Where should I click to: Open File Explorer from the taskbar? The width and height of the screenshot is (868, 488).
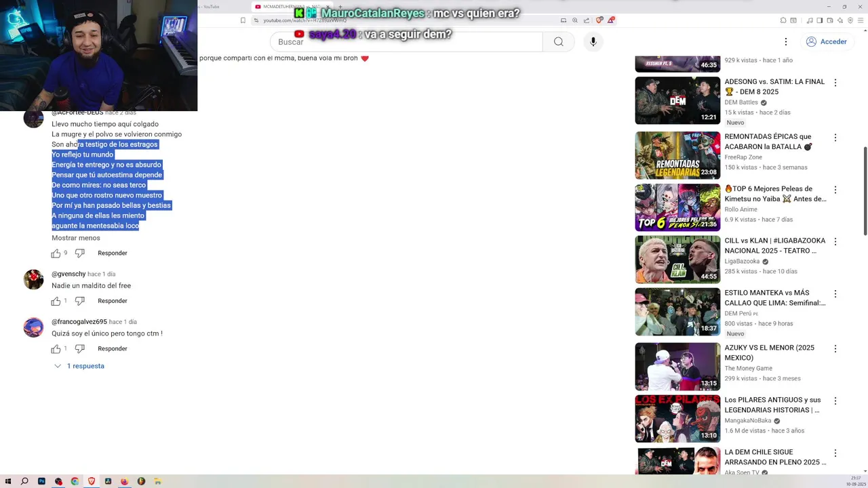click(157, 481)
